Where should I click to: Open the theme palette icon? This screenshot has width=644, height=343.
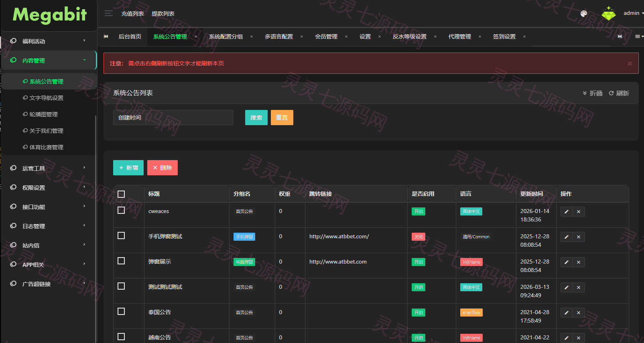pos(584,14)
